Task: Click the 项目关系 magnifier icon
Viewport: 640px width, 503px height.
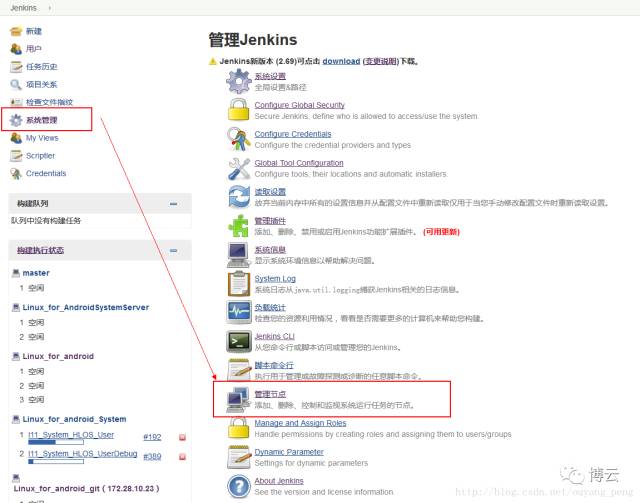Action: (x=16, y=85)
